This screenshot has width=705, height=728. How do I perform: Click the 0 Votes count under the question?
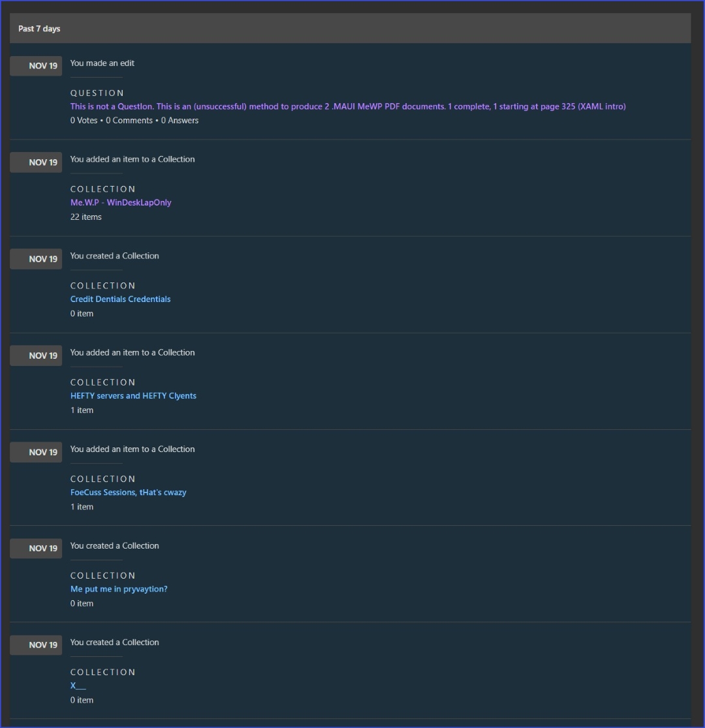tap(81, 120)
